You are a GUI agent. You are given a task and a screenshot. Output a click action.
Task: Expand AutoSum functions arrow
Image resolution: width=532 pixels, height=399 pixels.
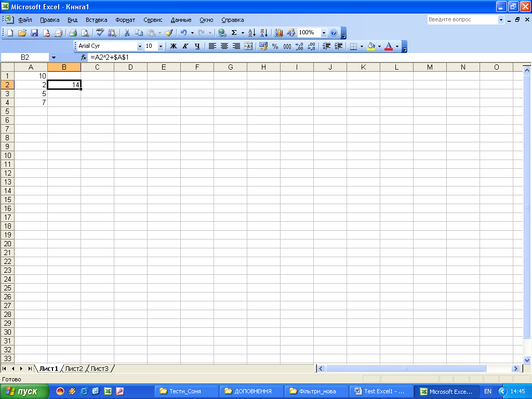[243, 33]
